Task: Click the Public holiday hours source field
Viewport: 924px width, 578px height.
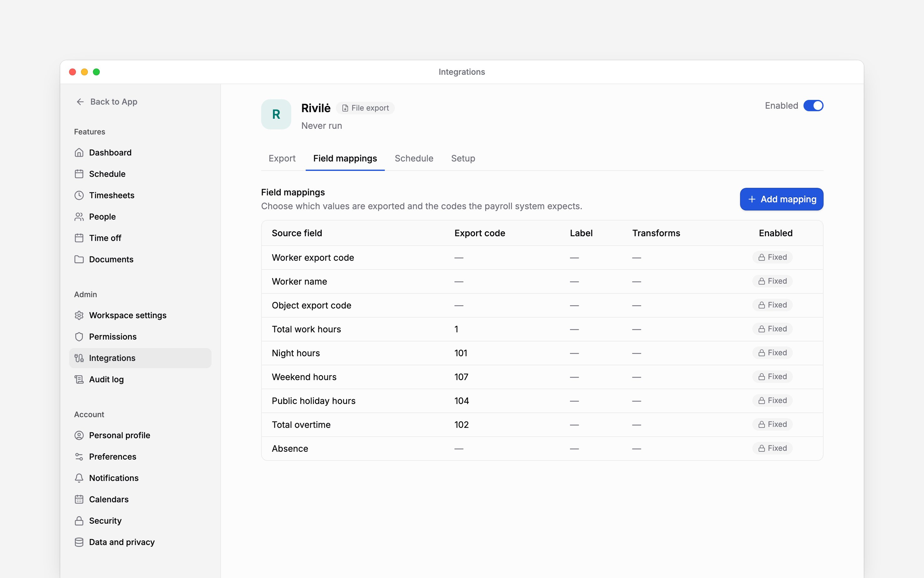Action: pyautogui.click(x=314, y=401)
